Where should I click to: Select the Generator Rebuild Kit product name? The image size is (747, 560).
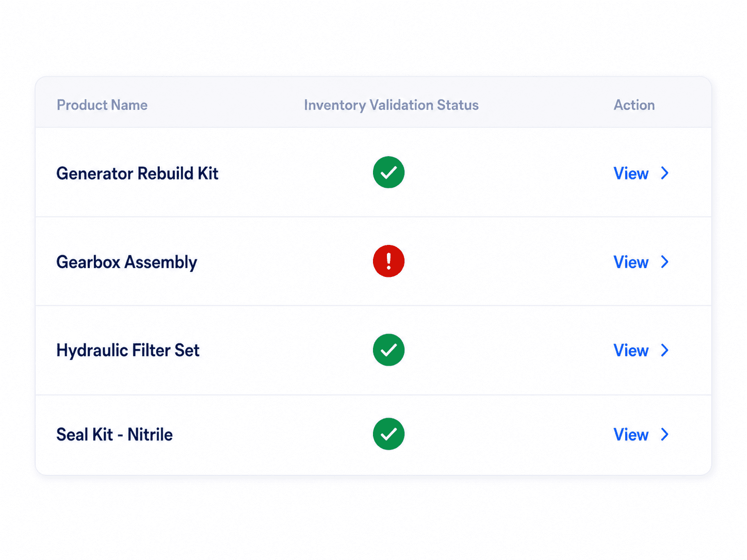[x=137, y=173]
